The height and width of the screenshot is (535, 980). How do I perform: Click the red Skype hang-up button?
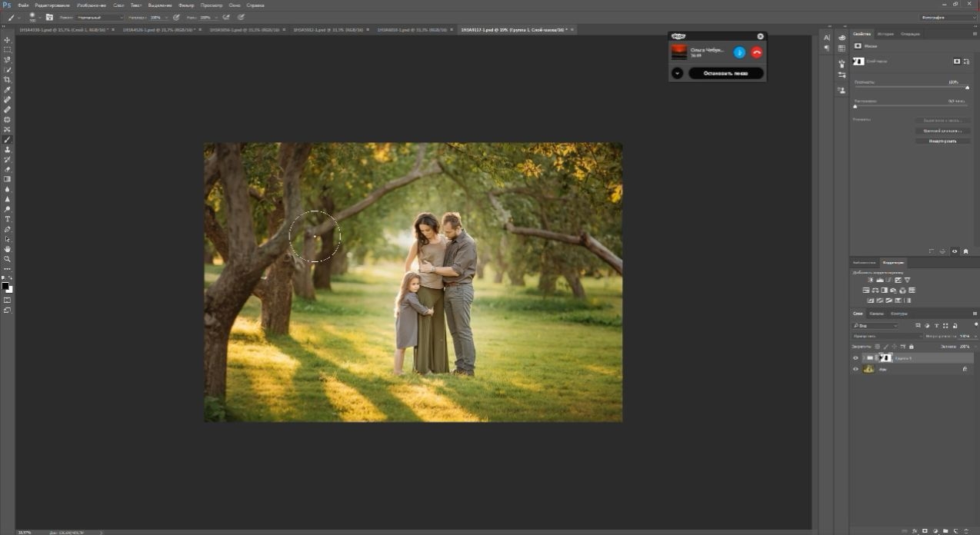pyautogui.click(x=756, y=52)
